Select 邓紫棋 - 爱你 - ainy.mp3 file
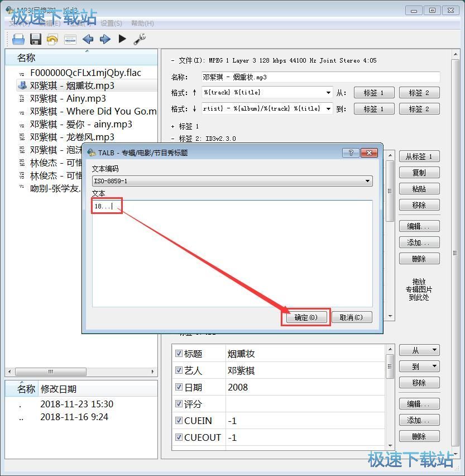The height and width of the screenshot is (476, 465). click(81, 124)
